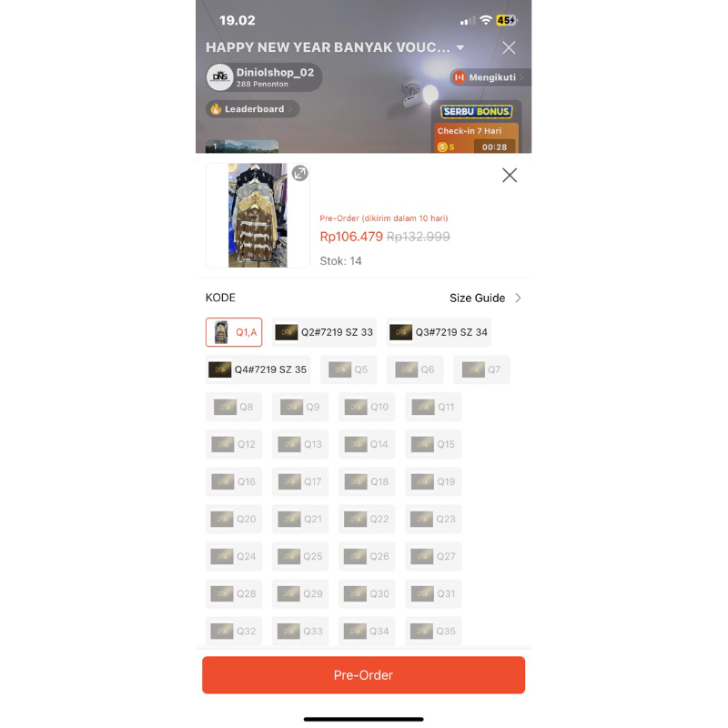This screenshot has width=728, height=728.
Task: Tap the Mengikuti following button
Action: 489,77
